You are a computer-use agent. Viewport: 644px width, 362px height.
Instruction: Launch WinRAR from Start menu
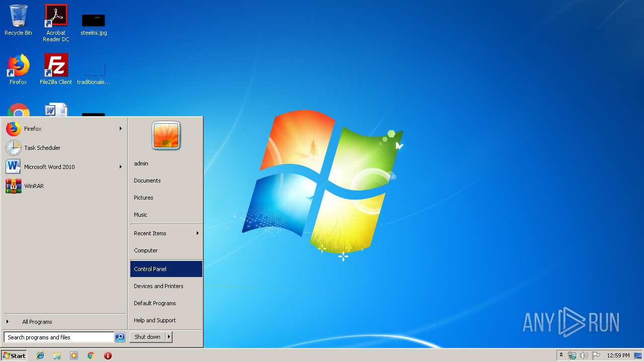click(x=64, y=186)
